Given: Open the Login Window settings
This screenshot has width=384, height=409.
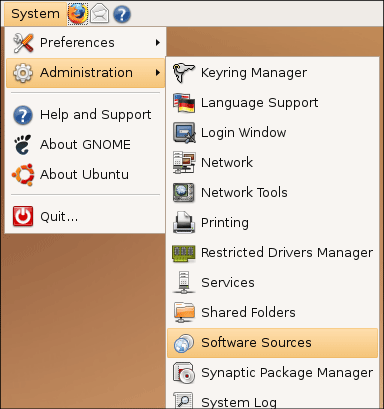Looking at the screenshot, I should 272,133.
